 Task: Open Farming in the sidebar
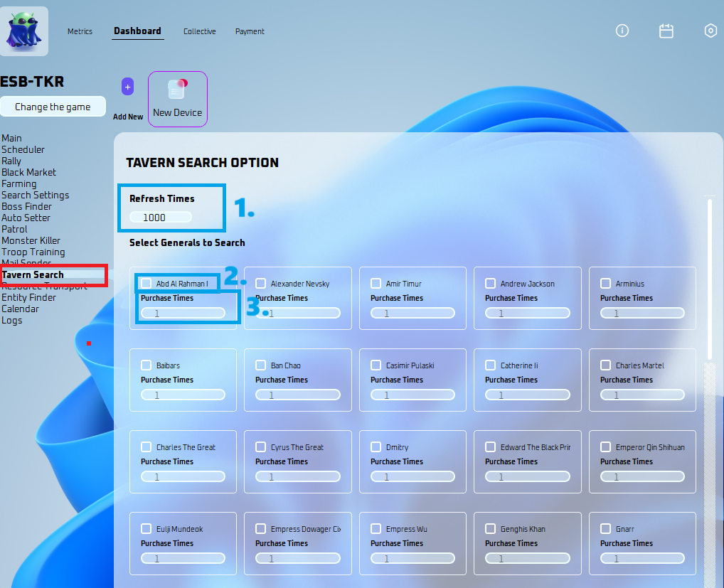point(19,183)
